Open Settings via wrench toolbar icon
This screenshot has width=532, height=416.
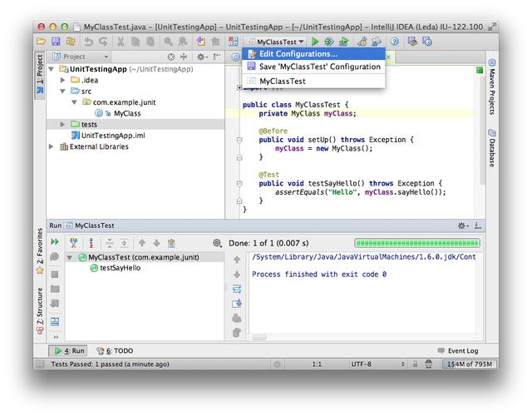pyautogui.click(x=362, y=42)
